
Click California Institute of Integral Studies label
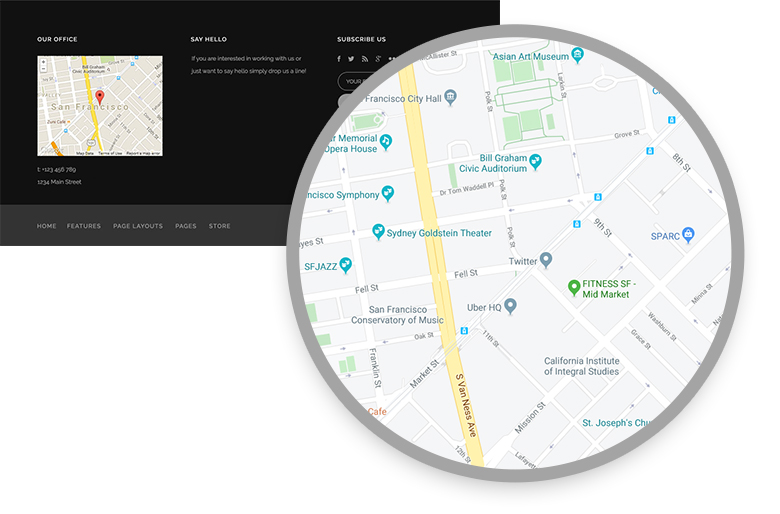pyautogui.click(x=582, y=366)
